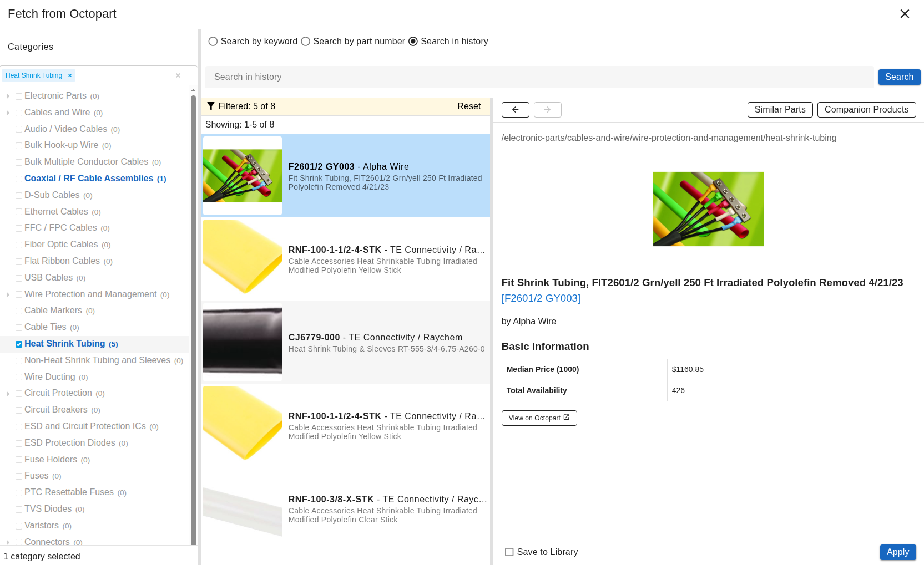Check the USB Cables category
This screenshot has width=924, height=565.
pos(19,278)
